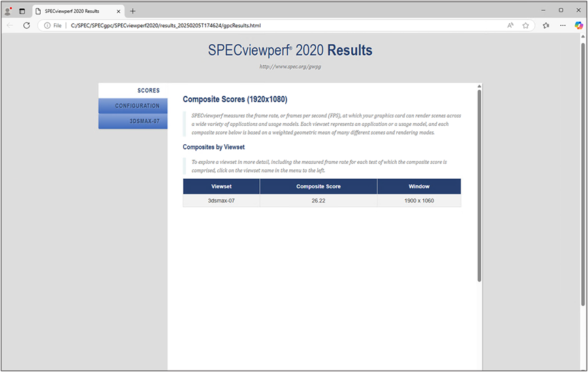Open the Copilot sidebar icon
Screen dimensions: 588x372
click(x=578, y=25)
